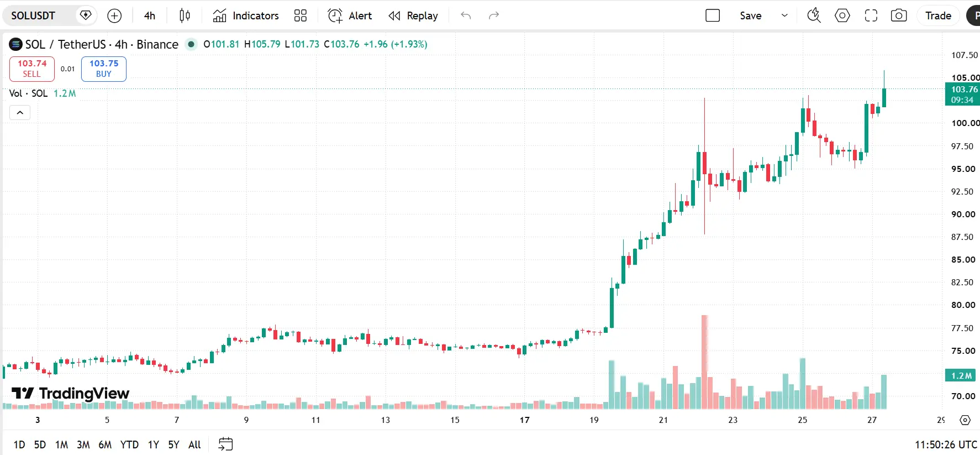Screen dimensions: 980x455
Task: Expand the Save dropdown arrow
Action: (x=784, y=15)
